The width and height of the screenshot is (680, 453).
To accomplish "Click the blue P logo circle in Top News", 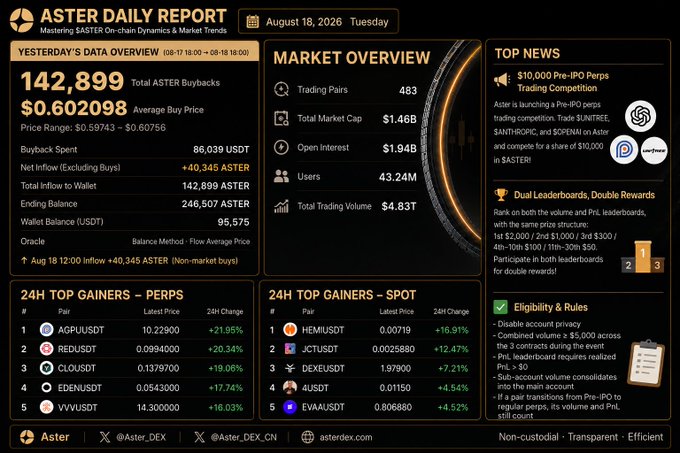I will click(624, 150).
